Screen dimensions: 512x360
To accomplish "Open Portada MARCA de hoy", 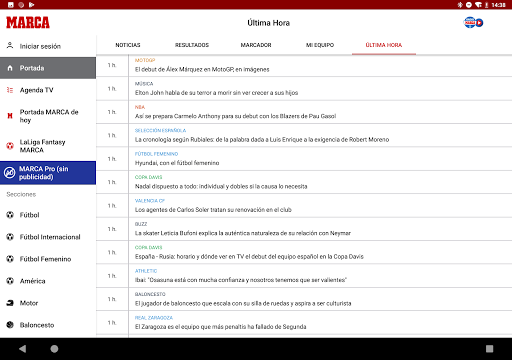I will click(x=48, y=116).
